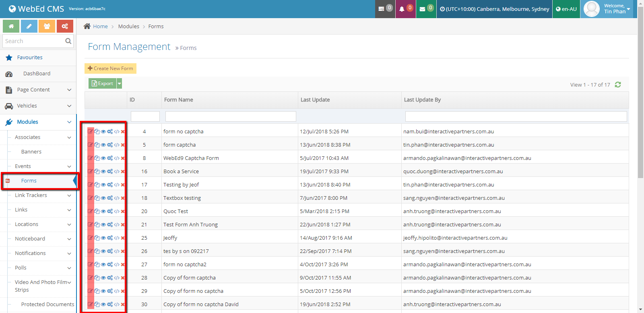Preview form captcha with the eye icon

click(x=103, y=145)
